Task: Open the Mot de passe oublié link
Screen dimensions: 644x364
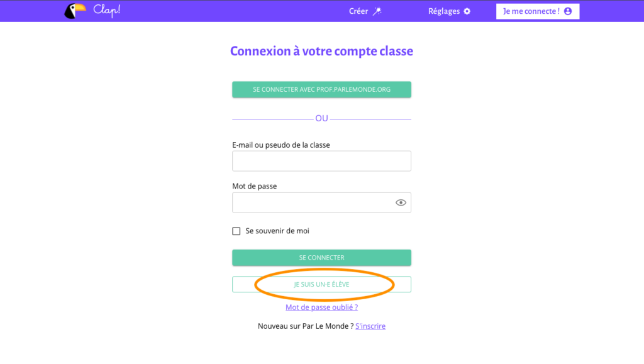Action: (x=321, y=307)
